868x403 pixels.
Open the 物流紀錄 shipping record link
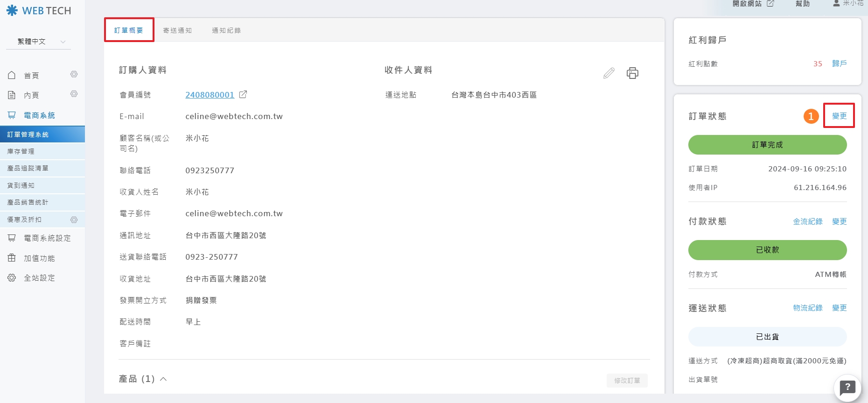[x=808, y=308]
